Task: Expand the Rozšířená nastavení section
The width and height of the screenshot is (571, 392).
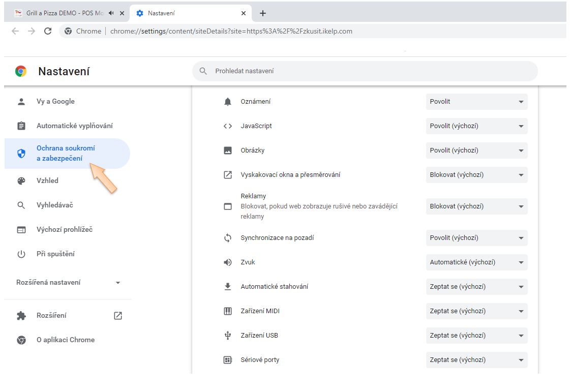Action: pos(68,283)
